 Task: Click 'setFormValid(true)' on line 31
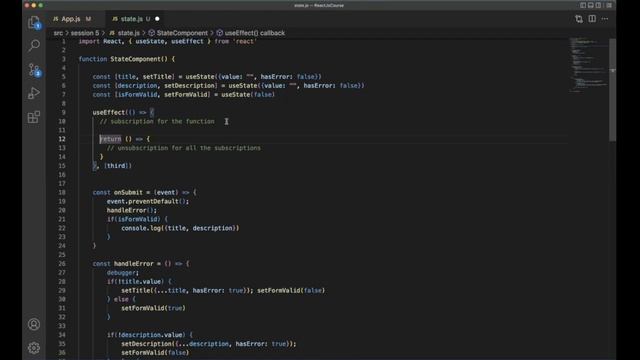[x=153, y=308]
